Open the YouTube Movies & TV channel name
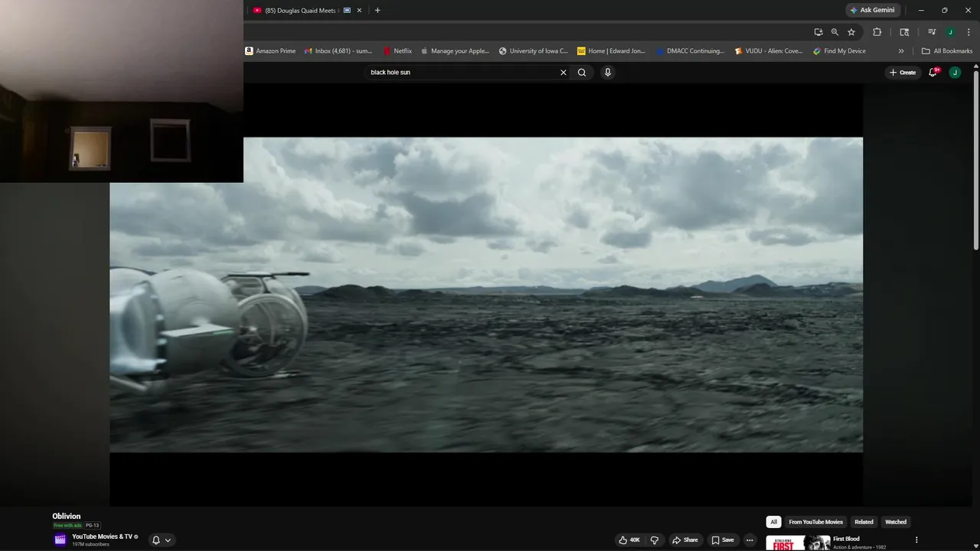The height and width of the screenshot is (551, 980). (x=103, y=536)
